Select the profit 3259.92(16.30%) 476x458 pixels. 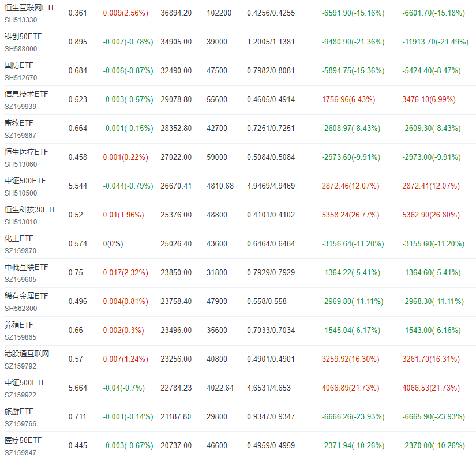351,359
